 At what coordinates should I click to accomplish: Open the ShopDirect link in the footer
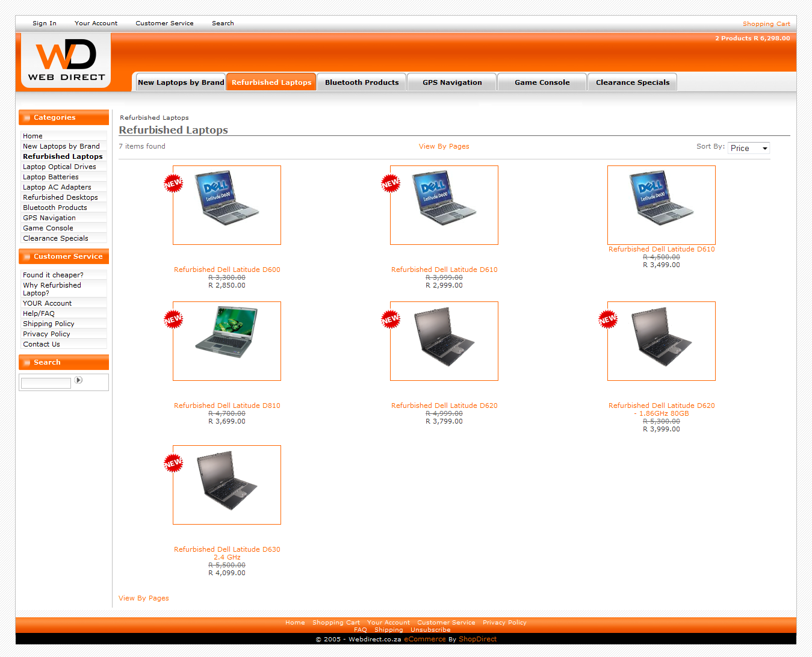pyautogui.click(x=477, y=639)
